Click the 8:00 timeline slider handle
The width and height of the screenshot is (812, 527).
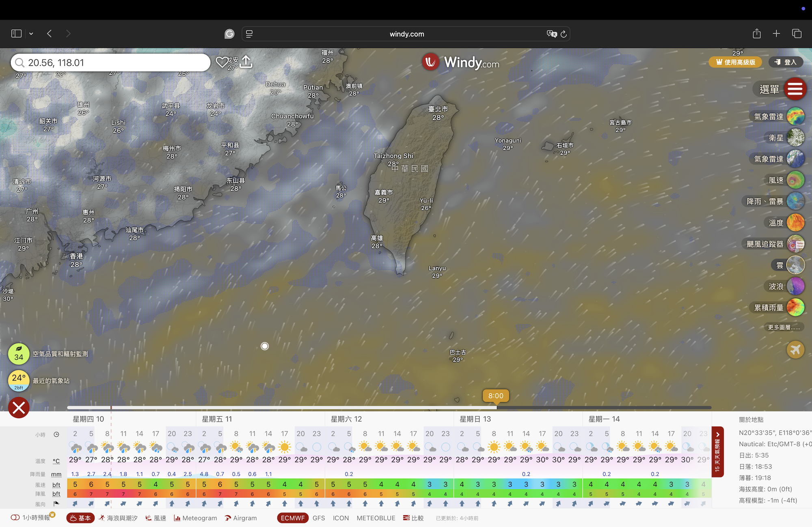point(496,396)
